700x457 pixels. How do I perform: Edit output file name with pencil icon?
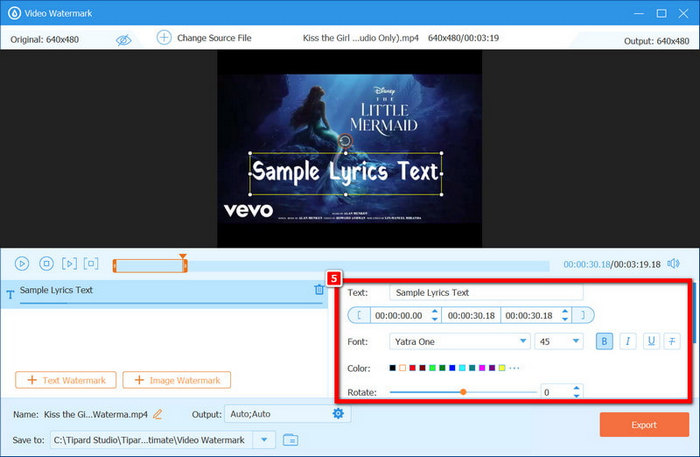coord(158,415)
